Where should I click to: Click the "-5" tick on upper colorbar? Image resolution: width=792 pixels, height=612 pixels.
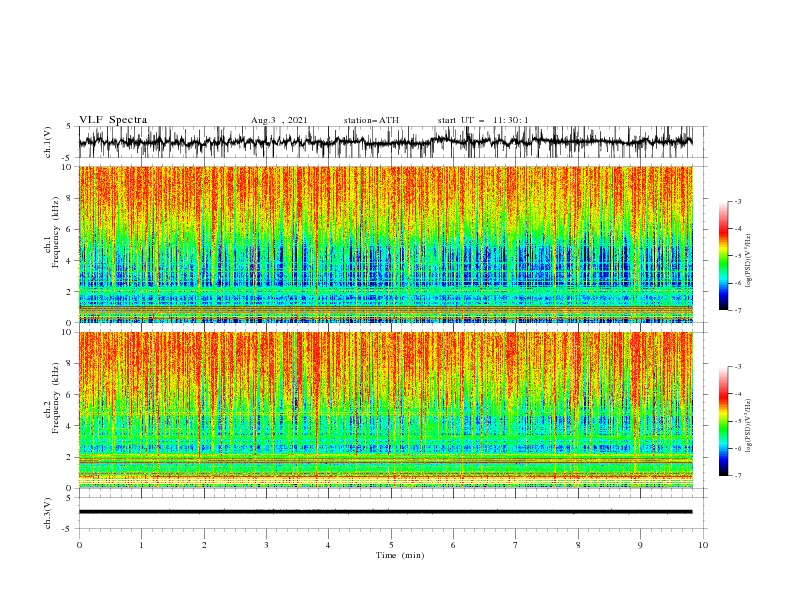point(737,256)
